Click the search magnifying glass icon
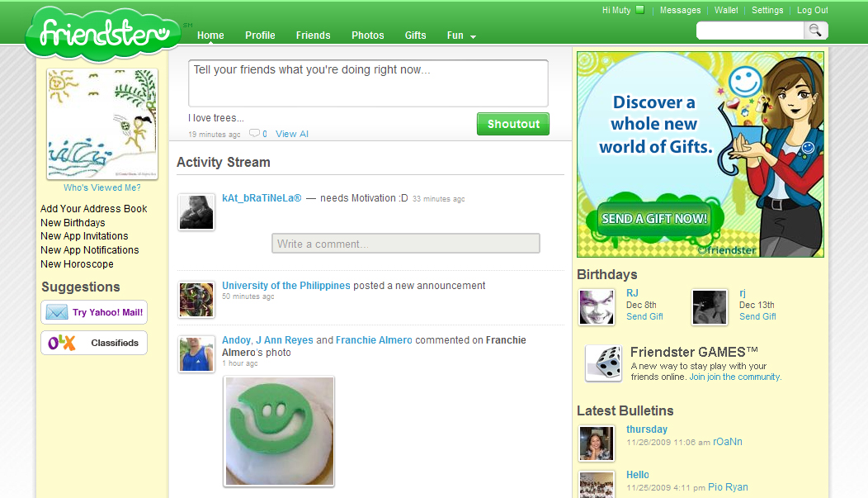 tap(815, 30)
